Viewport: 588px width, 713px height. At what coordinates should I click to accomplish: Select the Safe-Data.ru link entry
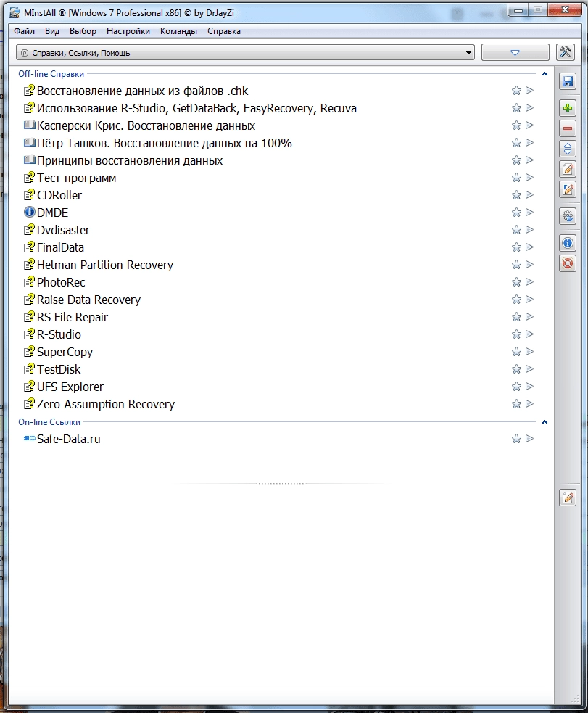coord(69,439)
